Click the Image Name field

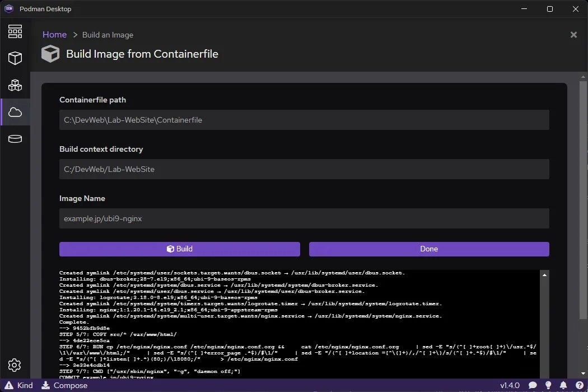coord(304,218)
